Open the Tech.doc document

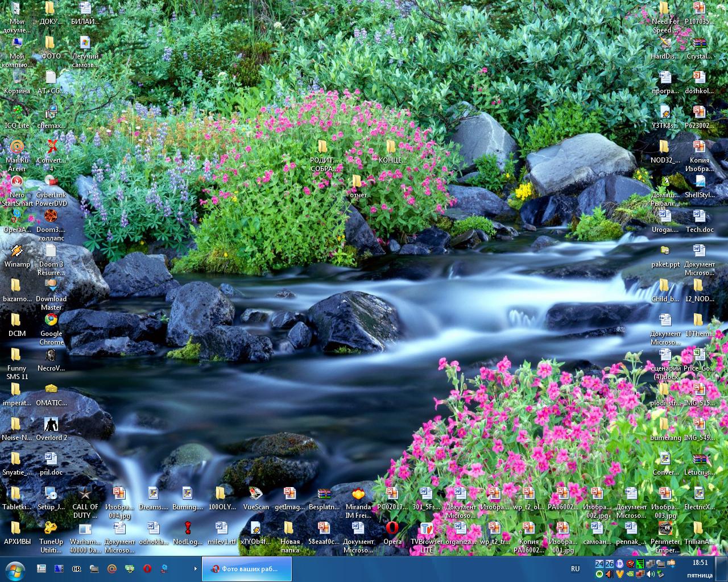(700, 221)
